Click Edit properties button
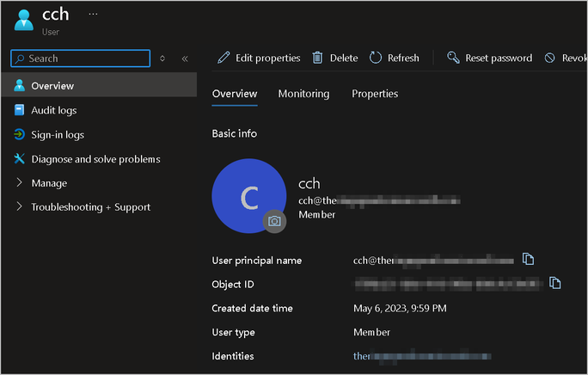The image size is (588, 375). click(259, 58)
